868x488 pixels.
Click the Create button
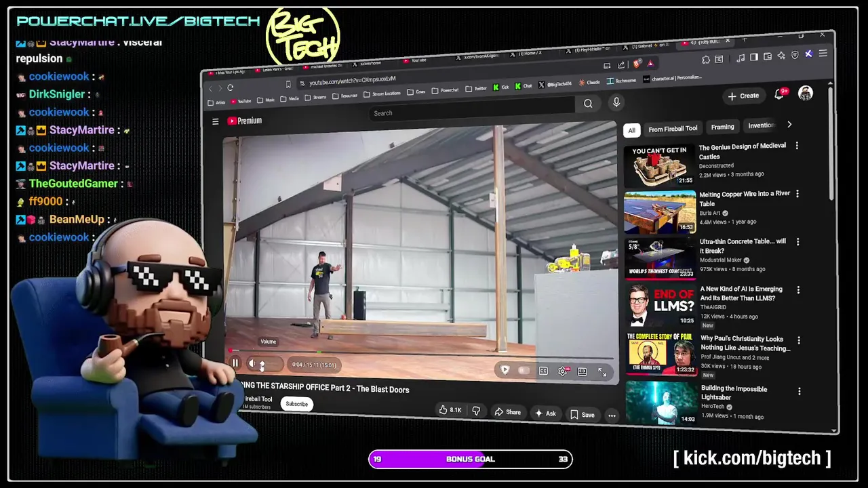744,96
